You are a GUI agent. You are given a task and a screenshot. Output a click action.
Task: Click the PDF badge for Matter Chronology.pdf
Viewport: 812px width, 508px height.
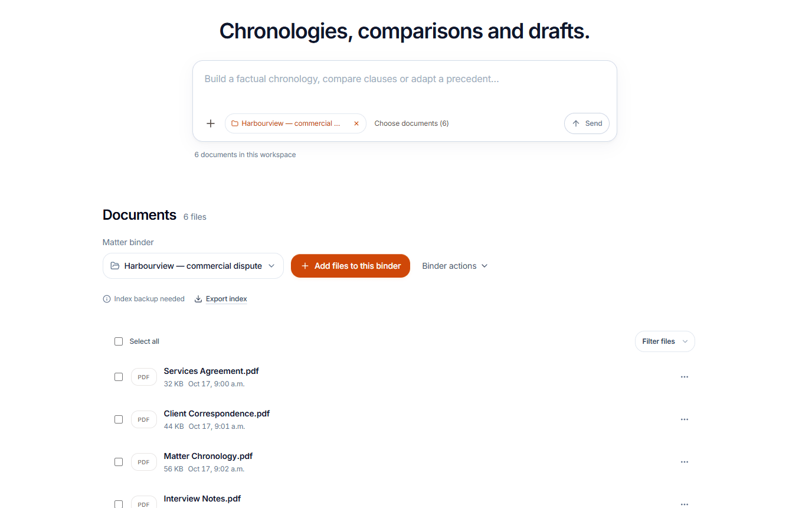pos(144,462)
